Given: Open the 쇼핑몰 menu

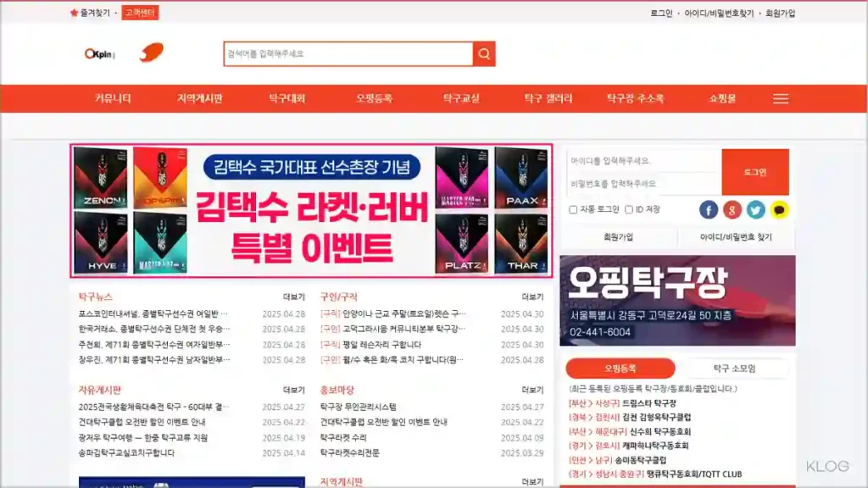Looking at the screenshot, I should (x=722, y=98).
